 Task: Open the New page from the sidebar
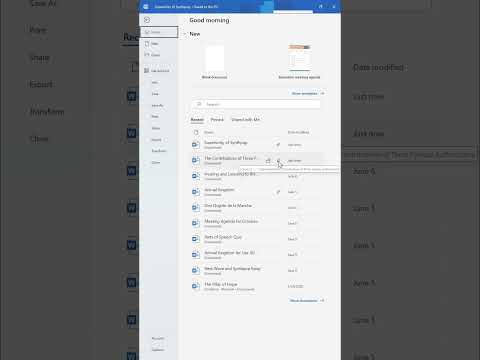click(159, 44)
